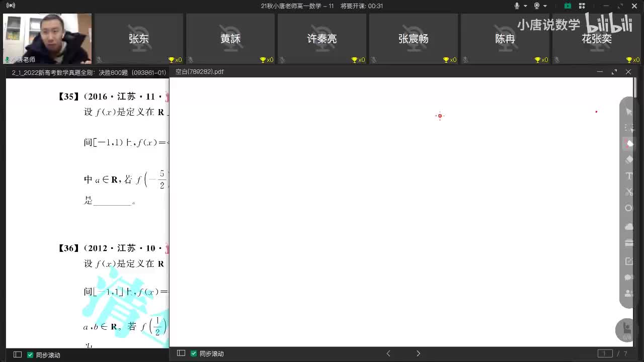This screenshot has width=644, height=362.
Task: Select the scissors cut tool
Action: [628, 192]
